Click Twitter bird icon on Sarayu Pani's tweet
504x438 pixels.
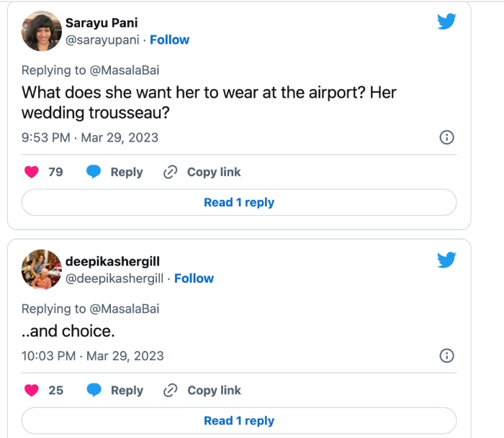pos(446,22)
